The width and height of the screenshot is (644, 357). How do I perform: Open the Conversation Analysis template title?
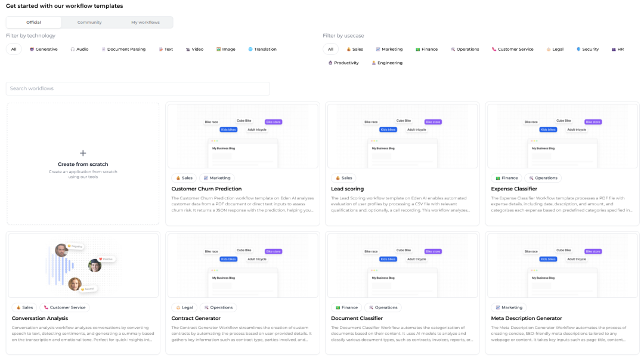coord(40,318)
